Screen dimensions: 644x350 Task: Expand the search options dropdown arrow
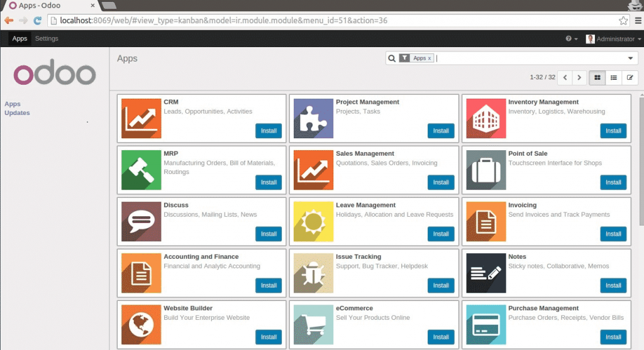coord(630,58)
